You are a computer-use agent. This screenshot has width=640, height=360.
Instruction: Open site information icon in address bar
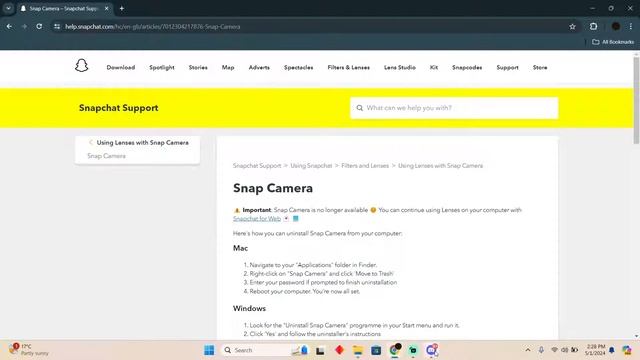[57, 27]
